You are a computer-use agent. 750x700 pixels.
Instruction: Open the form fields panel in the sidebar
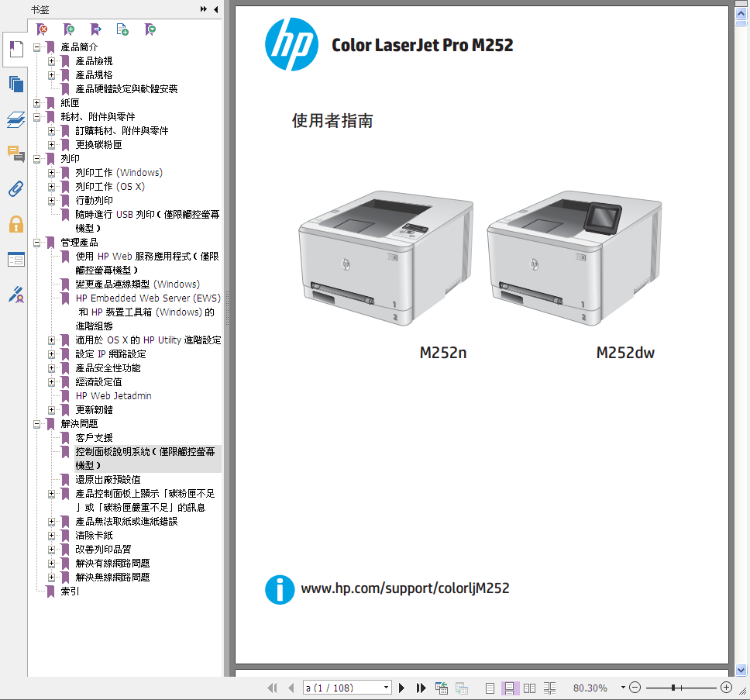15,260
